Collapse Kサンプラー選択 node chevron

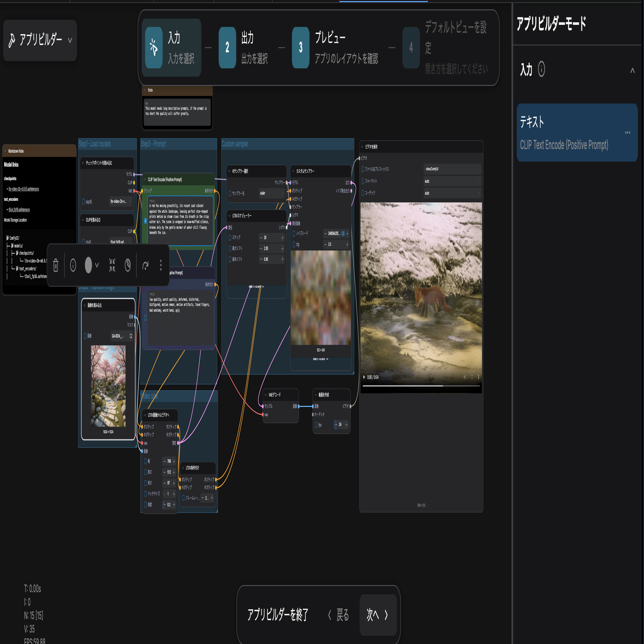(x=230, y=171)
